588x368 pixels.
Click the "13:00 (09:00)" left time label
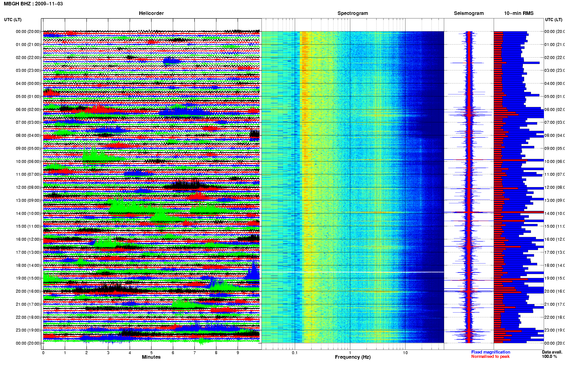(28, 200)
